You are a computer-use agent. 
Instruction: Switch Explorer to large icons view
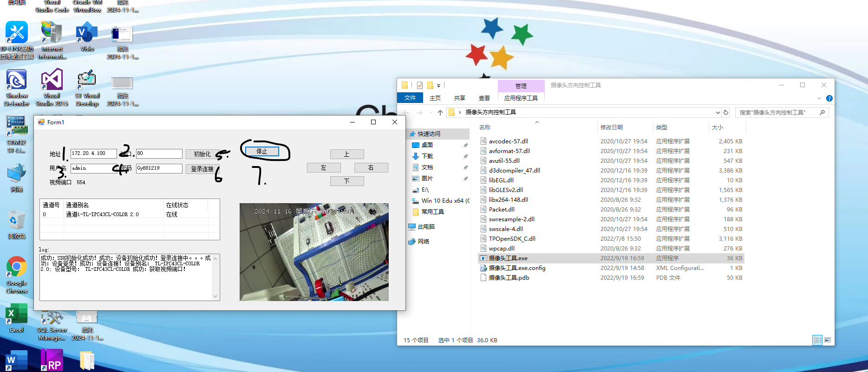pos(828,340)
